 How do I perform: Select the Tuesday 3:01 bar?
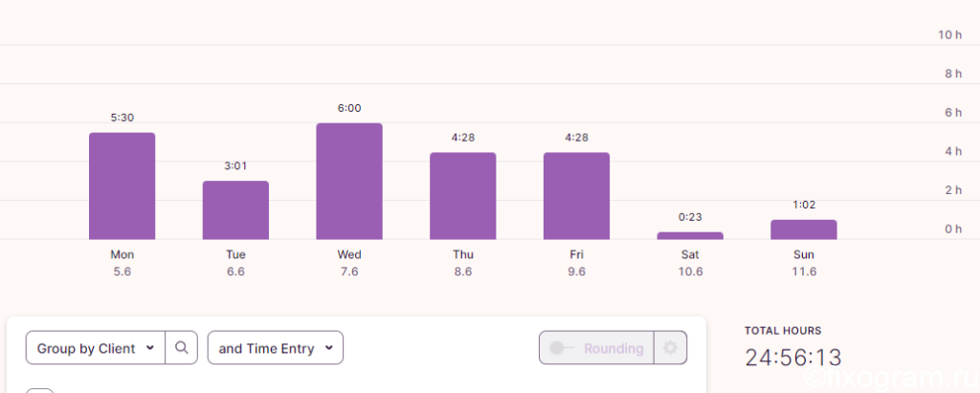tap(235, 210)
